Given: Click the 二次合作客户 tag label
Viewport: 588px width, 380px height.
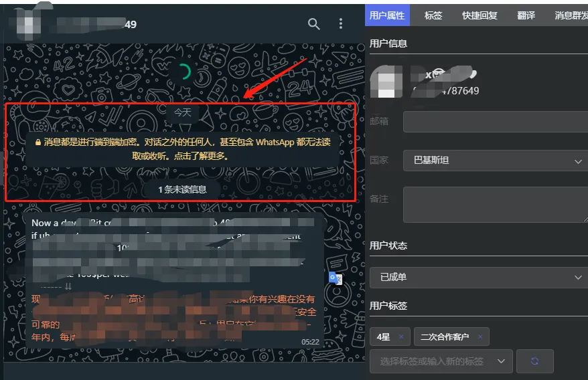Looking at the screenshot, I should click(x=445, y=337).
